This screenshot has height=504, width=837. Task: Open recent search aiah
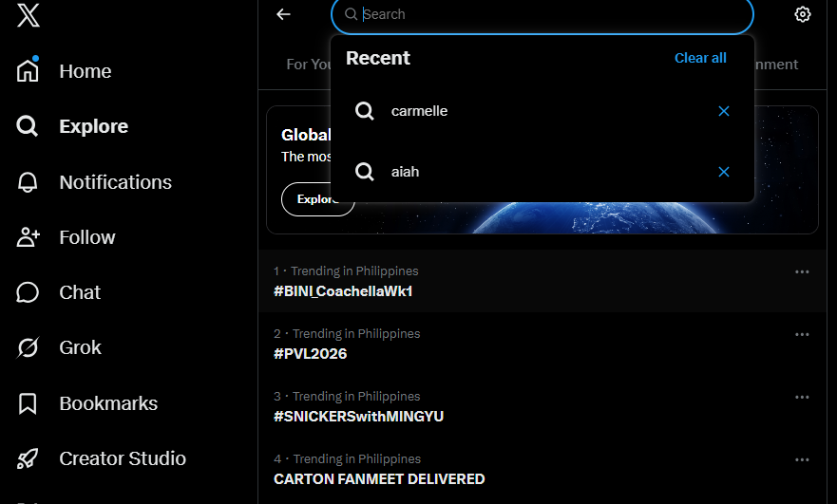click(x=542, y=172)
